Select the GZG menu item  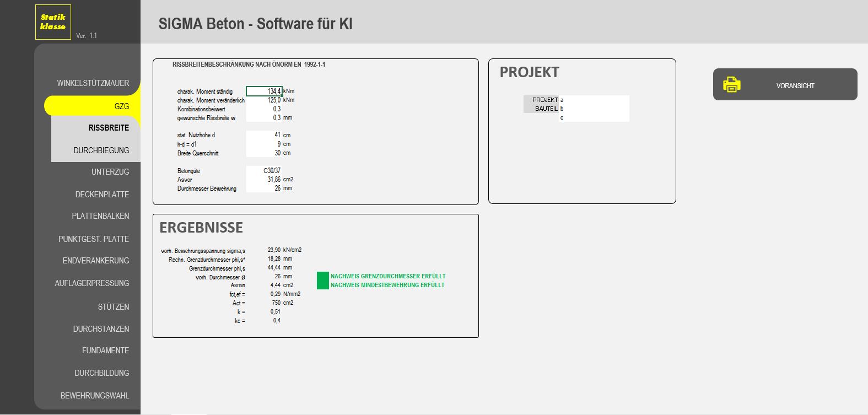click(x=121, y=106)
